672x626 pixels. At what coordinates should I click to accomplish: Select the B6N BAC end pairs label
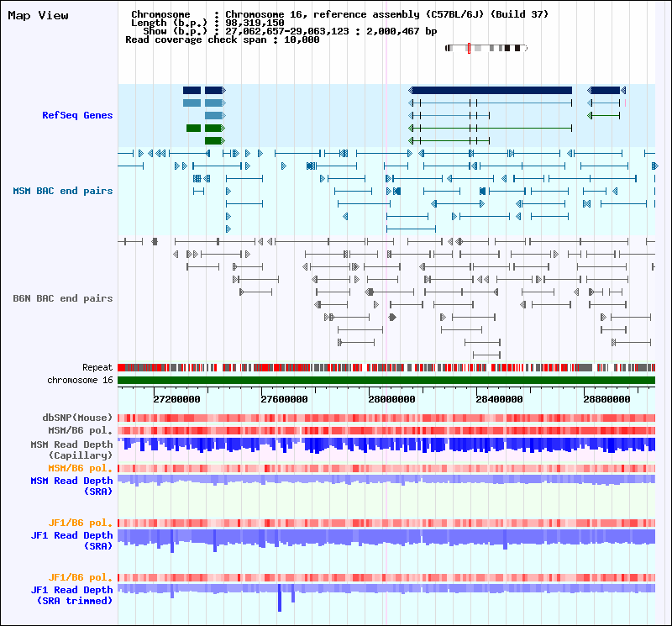point(62,298)
